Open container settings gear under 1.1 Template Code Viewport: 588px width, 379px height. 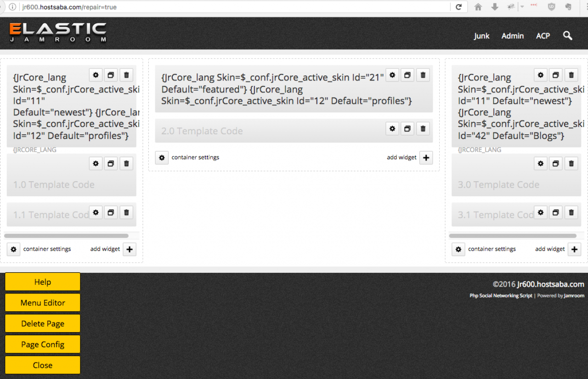(x=14, y=249)
